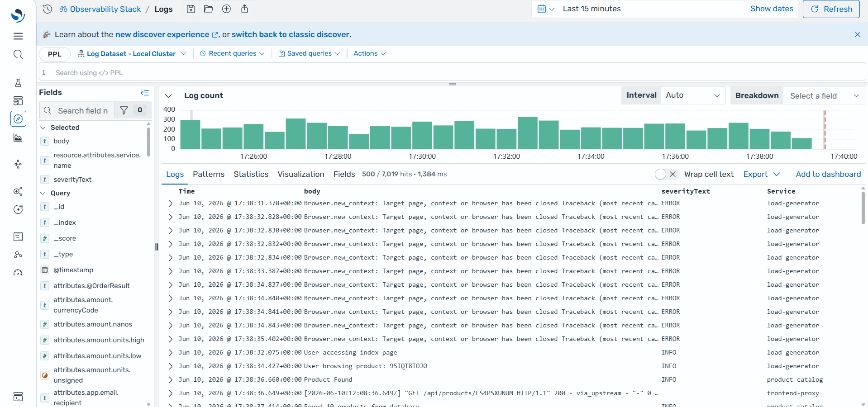Click switch back to classic discover
868x407 pixels.
click(291, 34)
